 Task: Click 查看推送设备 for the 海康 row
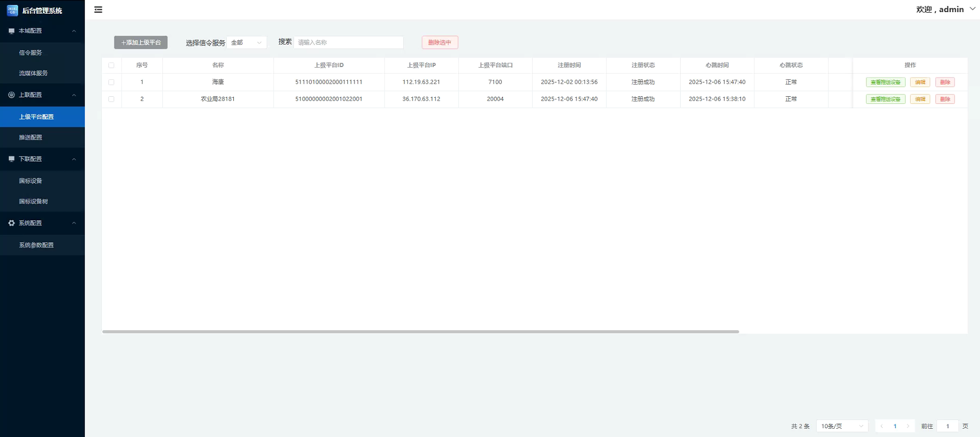(885, 82)
